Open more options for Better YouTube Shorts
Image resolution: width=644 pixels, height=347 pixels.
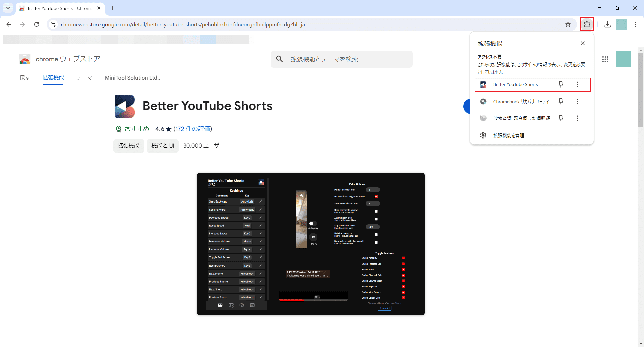[x=577, y=84]
